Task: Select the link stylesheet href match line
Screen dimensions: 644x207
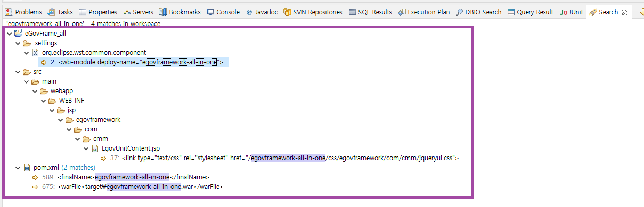Action: pyautogui.click(x=284, y=158)
